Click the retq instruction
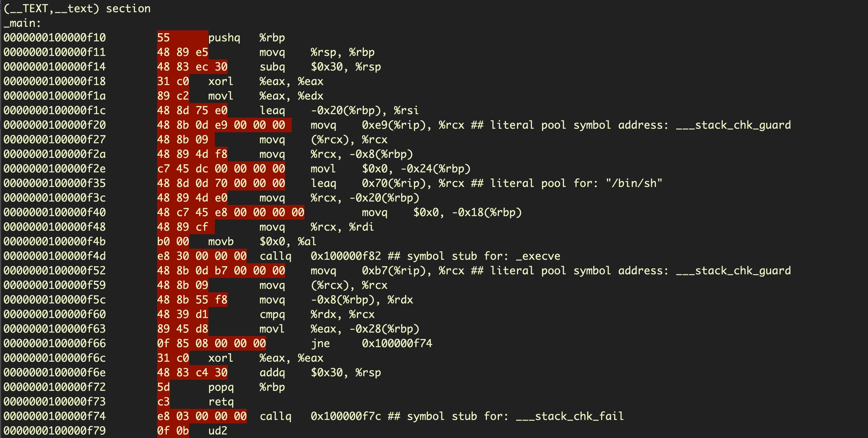The image size is (868, 438). 221,402
